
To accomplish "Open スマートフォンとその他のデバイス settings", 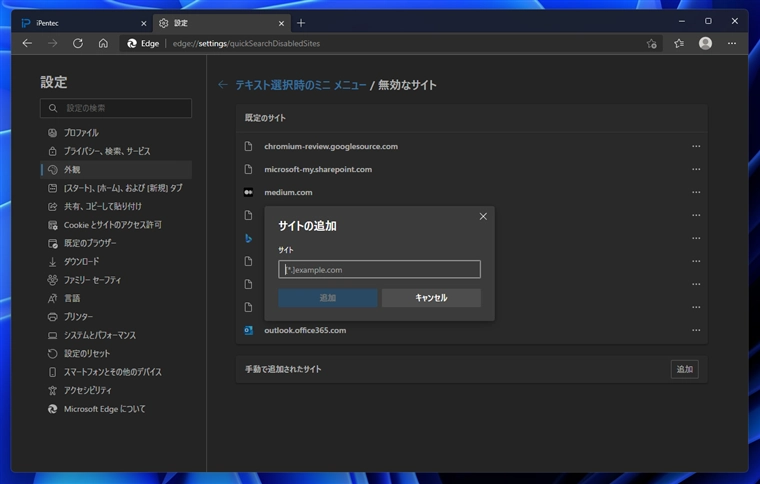I will 116,372.
